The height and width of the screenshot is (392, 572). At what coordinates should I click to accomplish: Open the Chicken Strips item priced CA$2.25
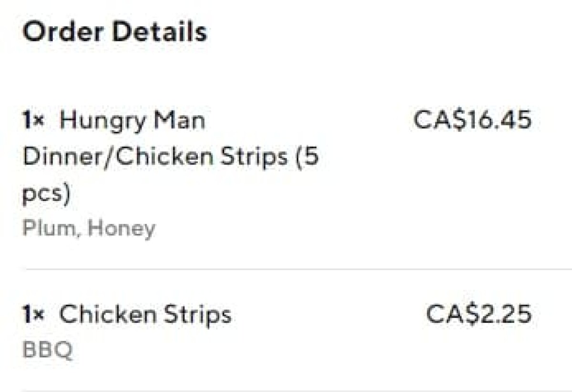pyautogui.click(x=145, y=315)
